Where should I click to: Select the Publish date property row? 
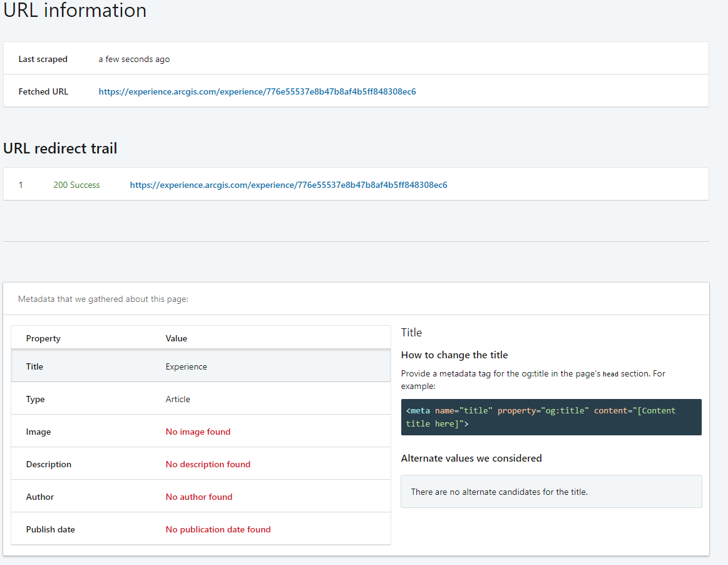(x=200, y=529)
